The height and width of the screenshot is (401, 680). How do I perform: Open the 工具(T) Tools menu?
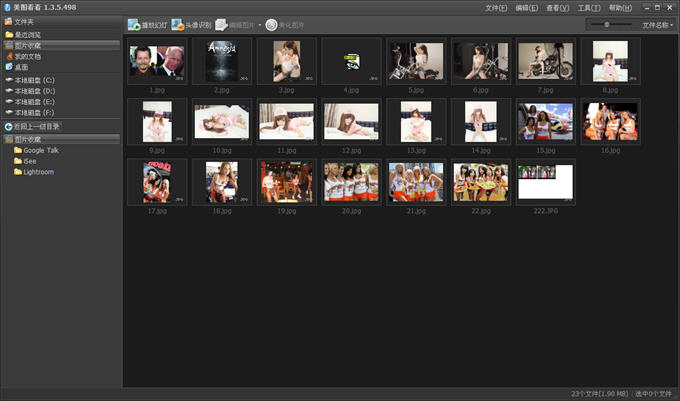pyautogui.click(x=589, y=7)
